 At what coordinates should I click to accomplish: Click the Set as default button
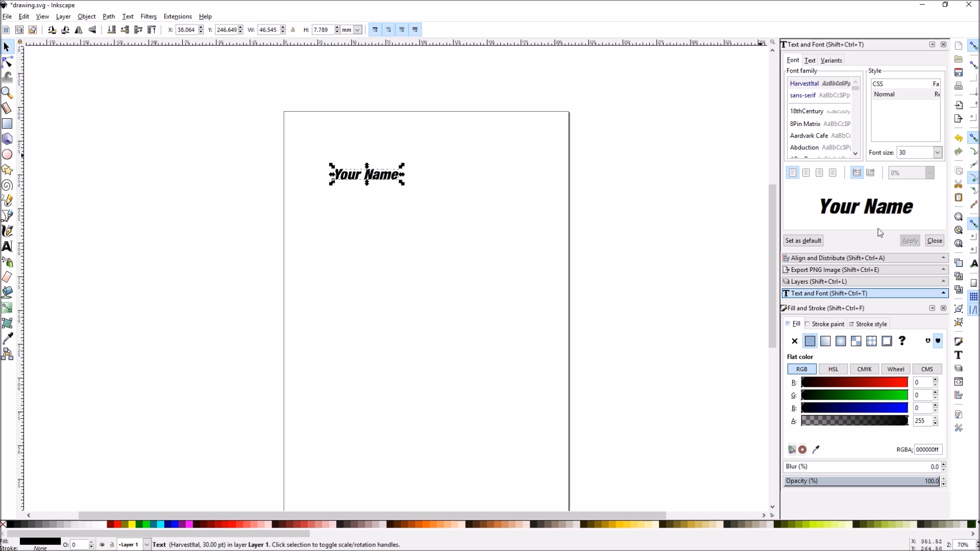click(x=803, y=241)
